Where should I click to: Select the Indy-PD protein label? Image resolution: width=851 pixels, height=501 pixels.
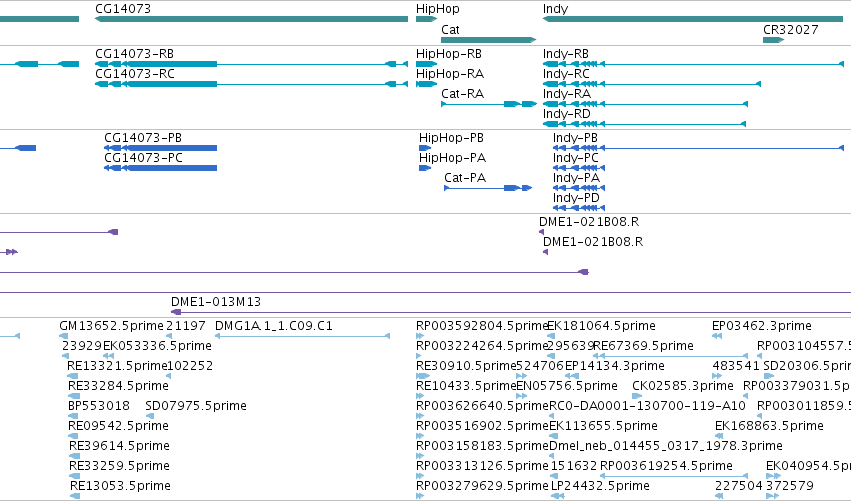pos(576,198)
